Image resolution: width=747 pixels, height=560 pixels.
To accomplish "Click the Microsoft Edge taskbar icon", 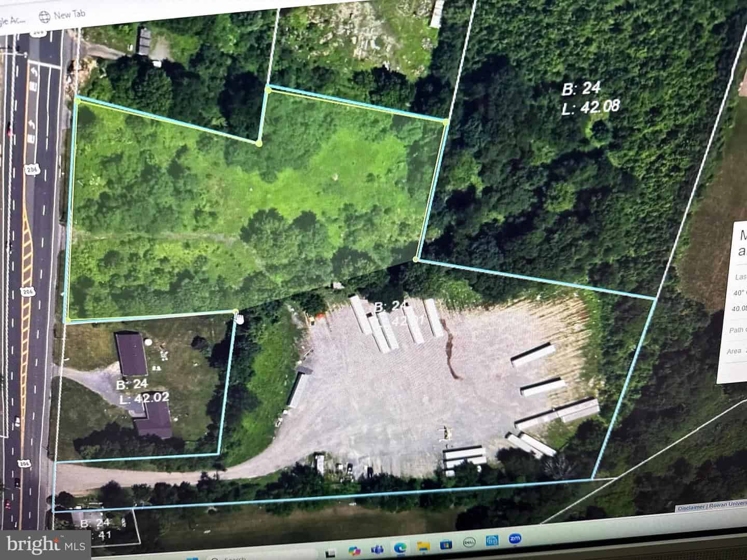I will click(x=400, y=548).
